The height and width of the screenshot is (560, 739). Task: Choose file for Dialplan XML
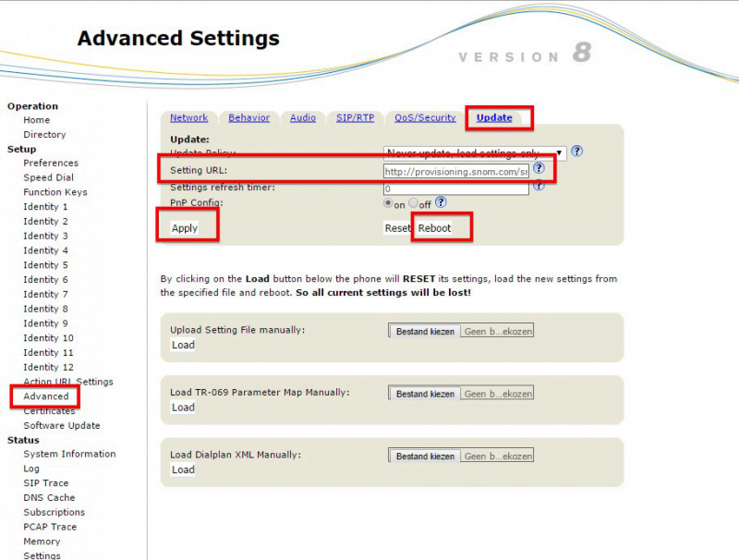tap(425, 457)
